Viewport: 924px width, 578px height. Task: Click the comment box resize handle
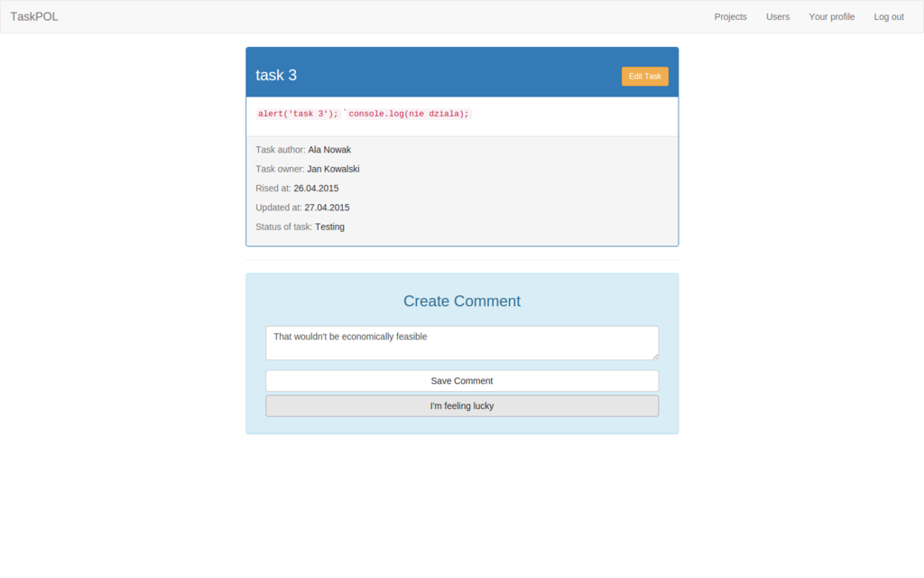click(x=655, y=357)
